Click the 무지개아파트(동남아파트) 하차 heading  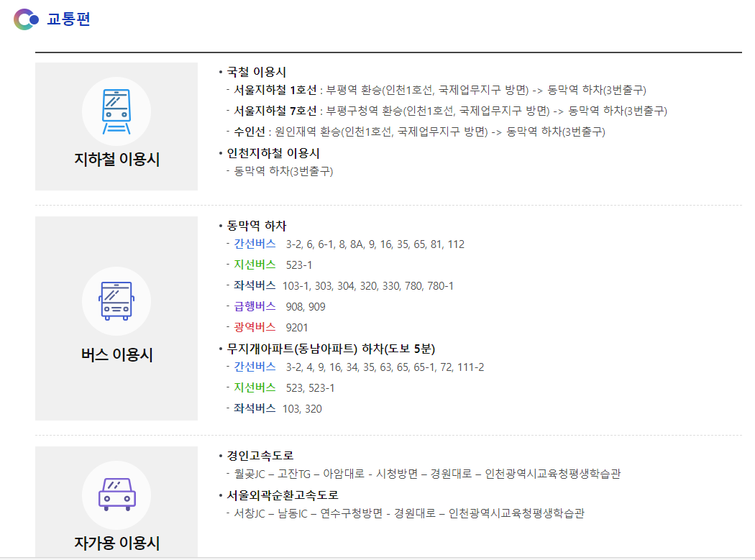[x=331, y=349]
